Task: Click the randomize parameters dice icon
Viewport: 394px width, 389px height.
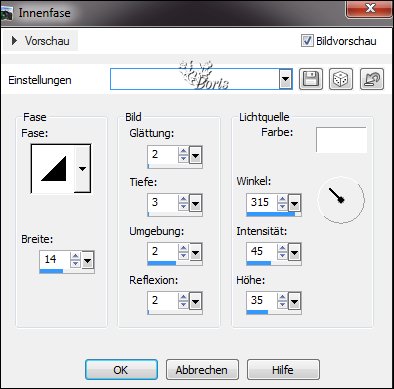Action: pos(341,79)
